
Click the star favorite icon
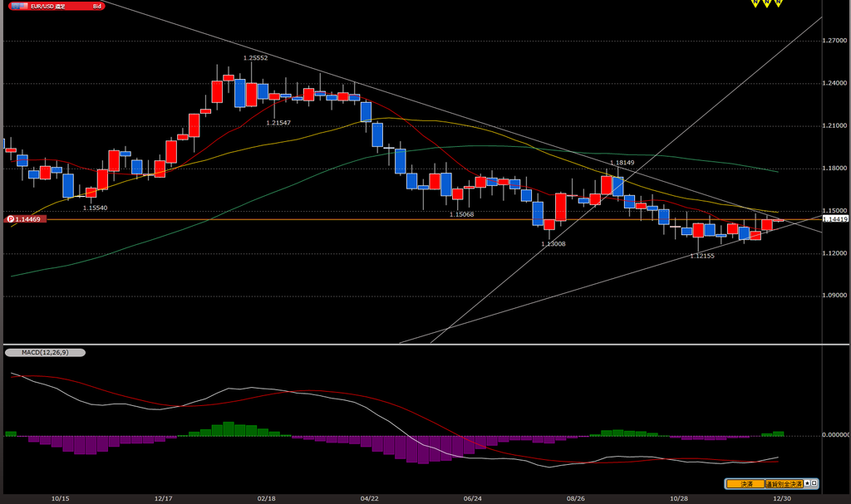[807, 483]
